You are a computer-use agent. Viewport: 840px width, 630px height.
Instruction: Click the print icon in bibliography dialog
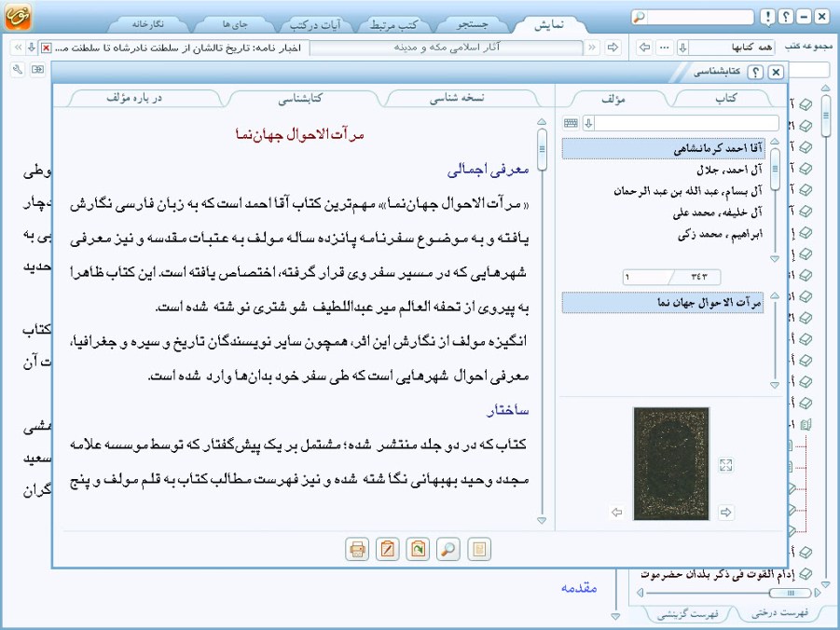357,550
